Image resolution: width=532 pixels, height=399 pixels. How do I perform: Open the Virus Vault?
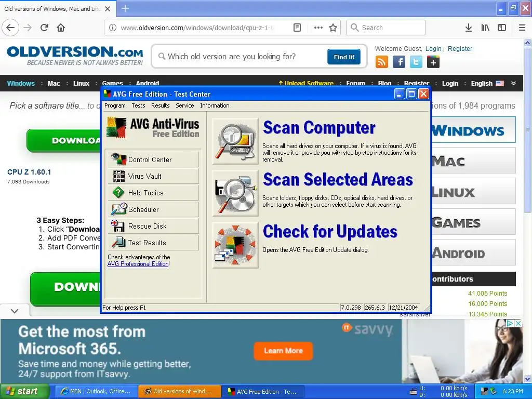153,176
